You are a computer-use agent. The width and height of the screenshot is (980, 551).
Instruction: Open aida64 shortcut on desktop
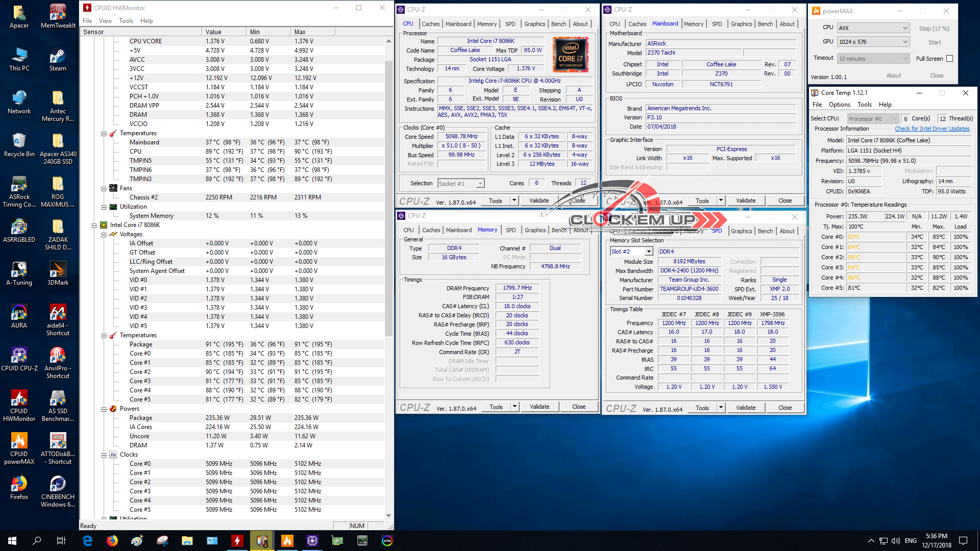pyautogui.click(x=58, y=320)
